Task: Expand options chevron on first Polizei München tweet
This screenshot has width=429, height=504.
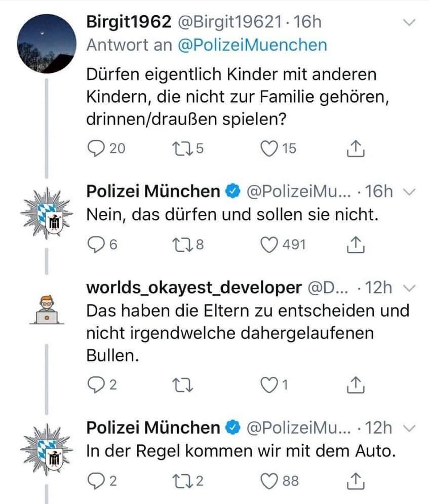Action: tap(409, 191)
